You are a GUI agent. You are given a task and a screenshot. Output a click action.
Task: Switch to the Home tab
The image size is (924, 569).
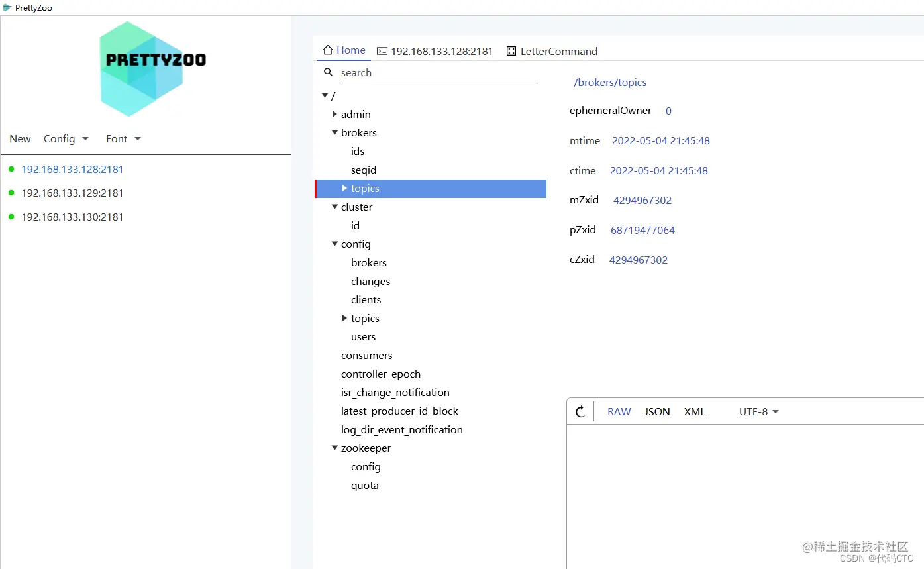coord(344,50)
